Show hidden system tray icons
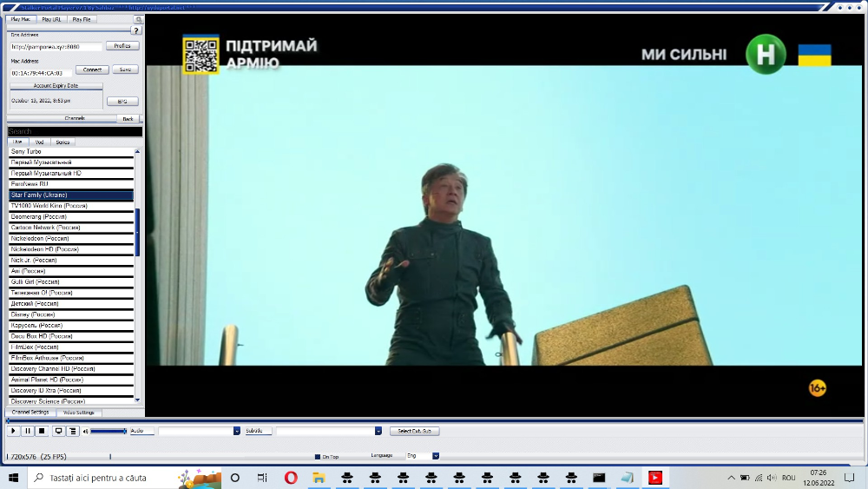Screen dimensions: 868x489 click(731, 478)
